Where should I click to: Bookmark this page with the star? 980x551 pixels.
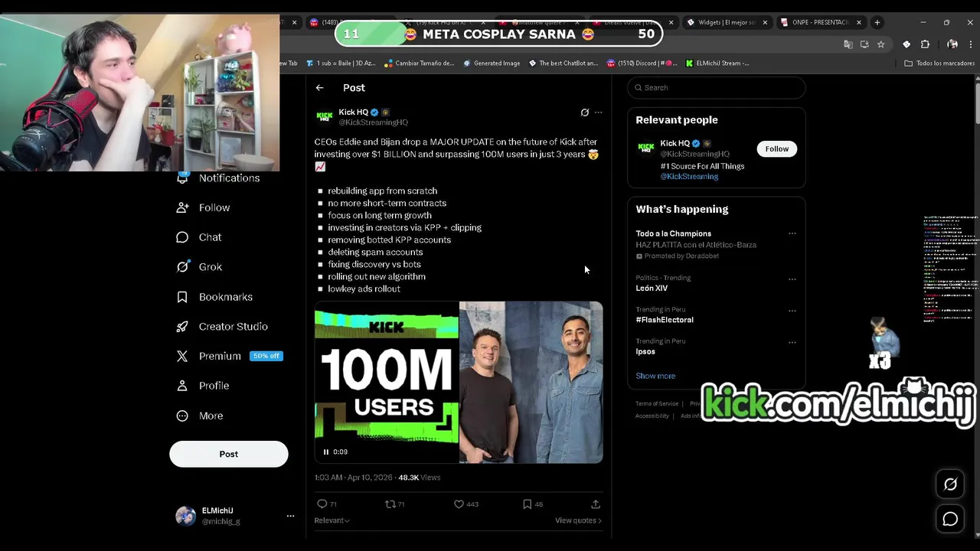(x=881, y=44)
